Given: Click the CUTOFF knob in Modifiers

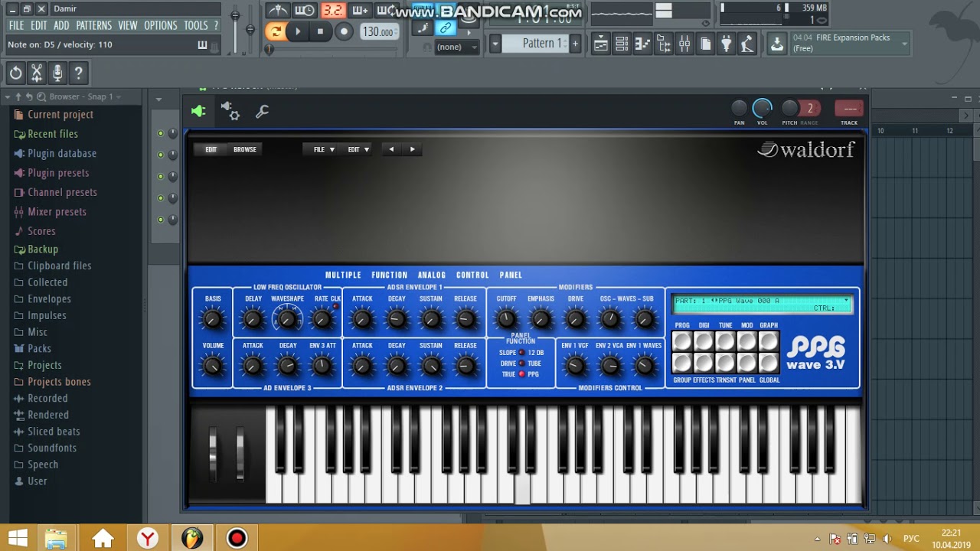Looking at the screenshot, I should coord(506,319).
